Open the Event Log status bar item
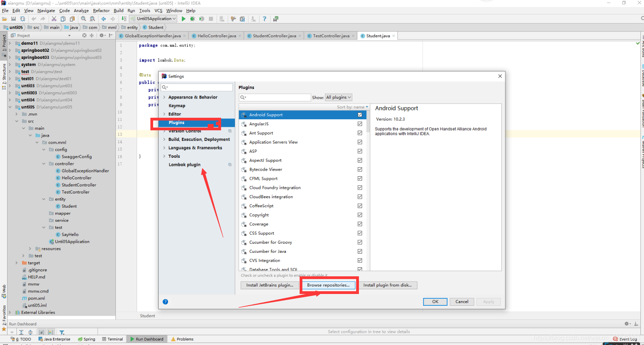This screenshot has height=345, width=644. pos(625,339)
